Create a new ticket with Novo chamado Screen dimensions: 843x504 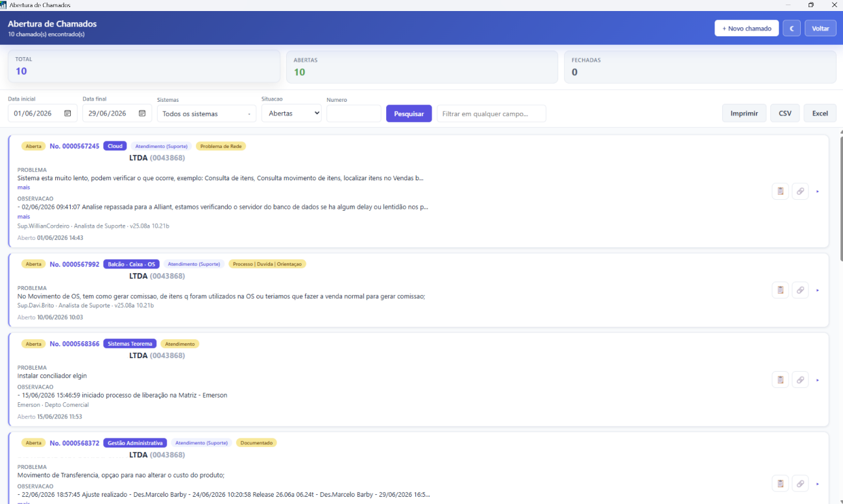pyautogui.click(x=747, y=29)
